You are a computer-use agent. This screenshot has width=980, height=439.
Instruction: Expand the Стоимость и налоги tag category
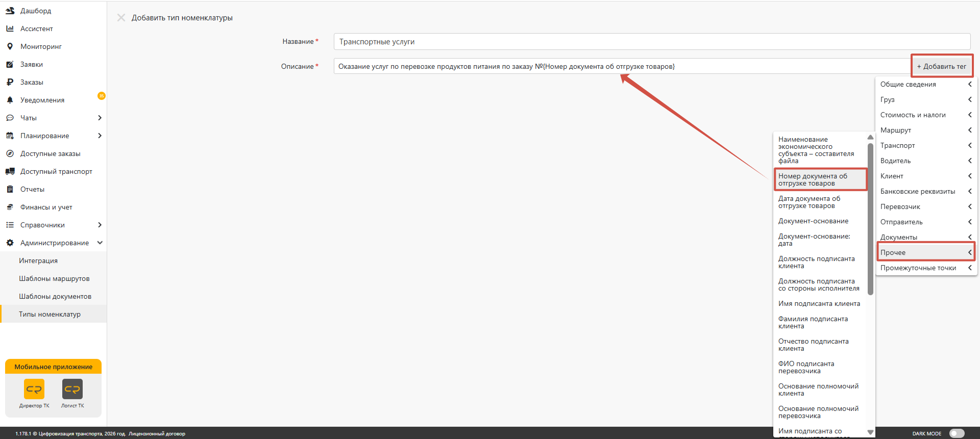click(926, 115)
